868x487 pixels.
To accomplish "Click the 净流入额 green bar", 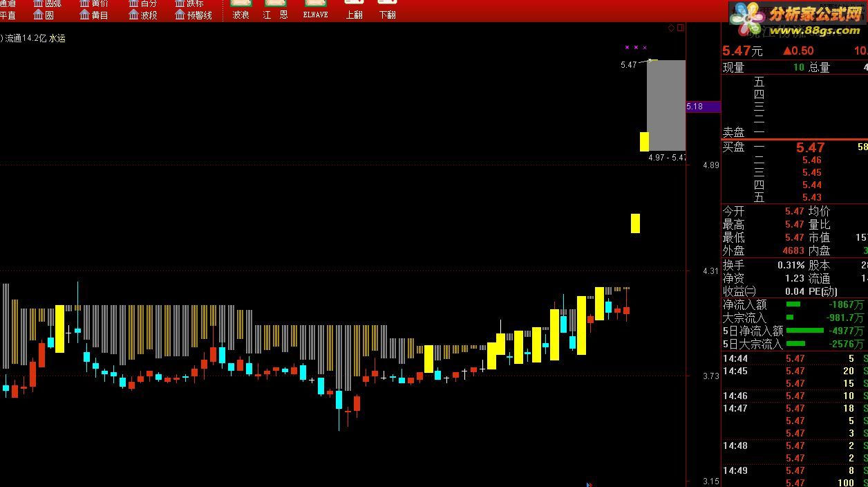I will [x=793, y=304].
